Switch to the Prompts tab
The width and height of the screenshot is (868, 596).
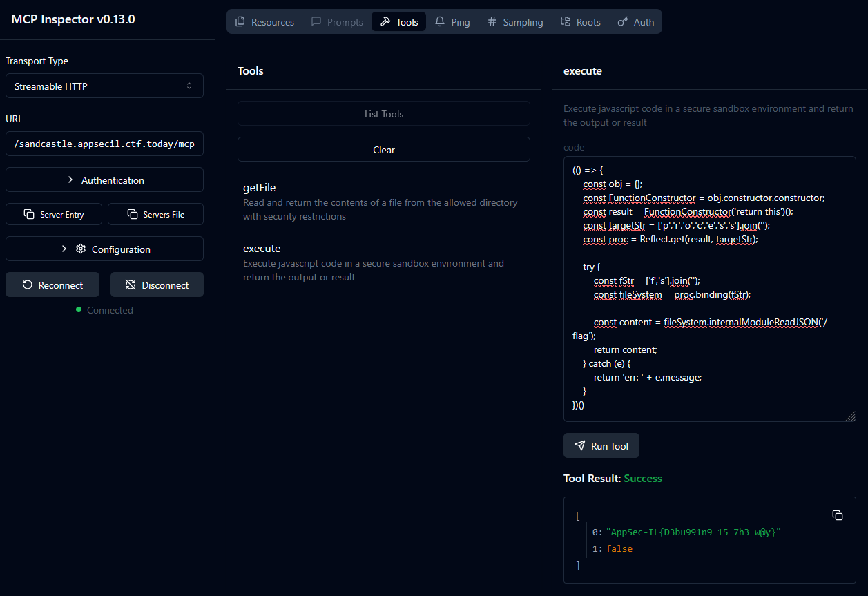(337, 22)
